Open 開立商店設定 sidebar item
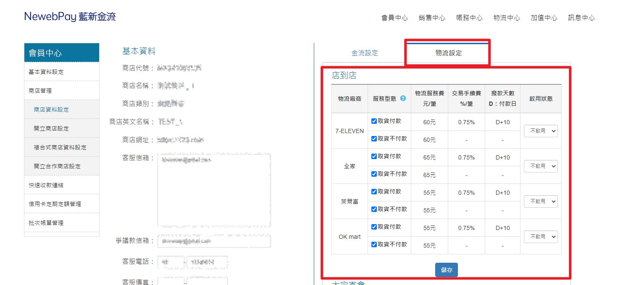Viewport: 644px width, 285px height. [x=62, y=128]
